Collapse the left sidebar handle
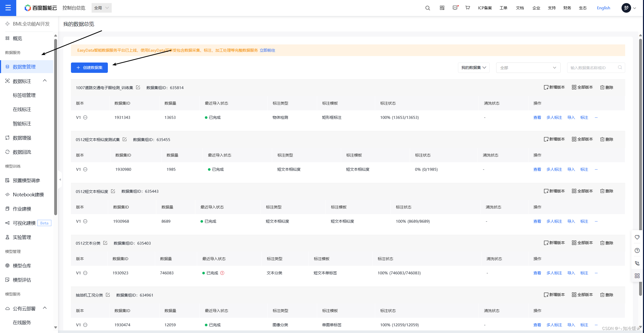This screenshot has height=333, width=644. pos(60,180)
